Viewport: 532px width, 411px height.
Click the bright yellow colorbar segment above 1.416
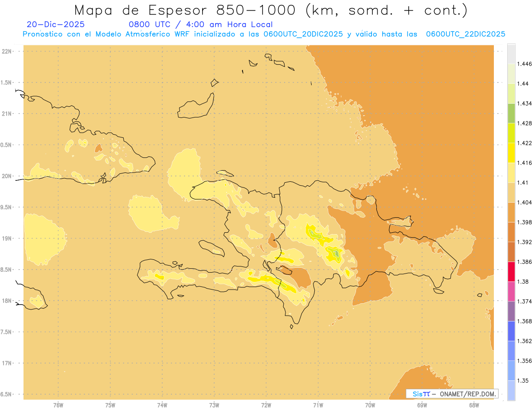(x=511, y=153)
